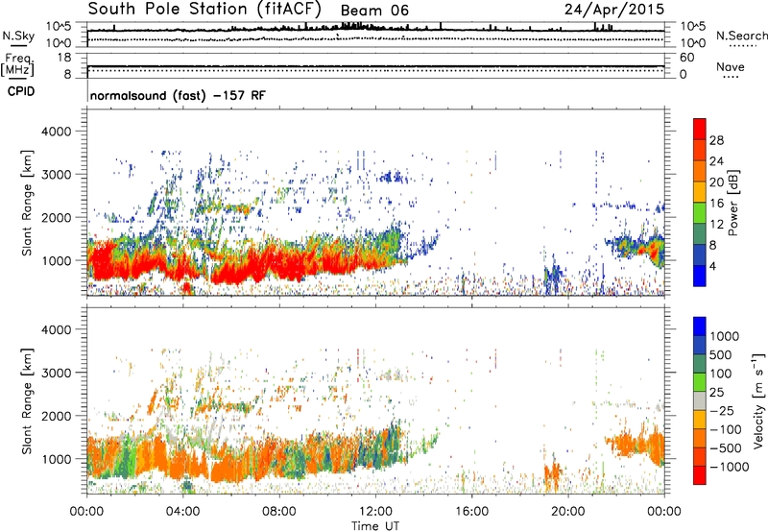Viewport: 768px width, 532px height.
Task: Select the bright blue Power swatch below 4
Action: 700,277
